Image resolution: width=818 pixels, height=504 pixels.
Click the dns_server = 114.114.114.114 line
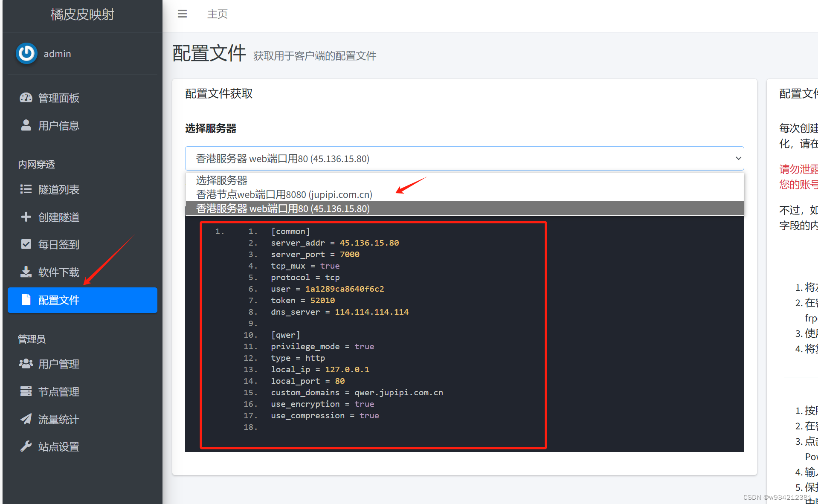339,312
